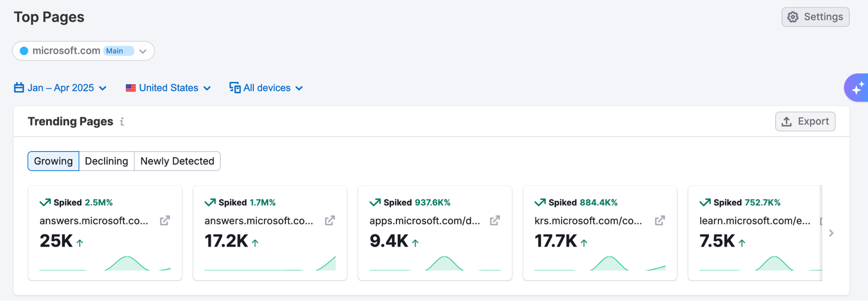
Task: Click the info icon next to Trending Pages
Action: pyautogui.click(x=122, y=122)
